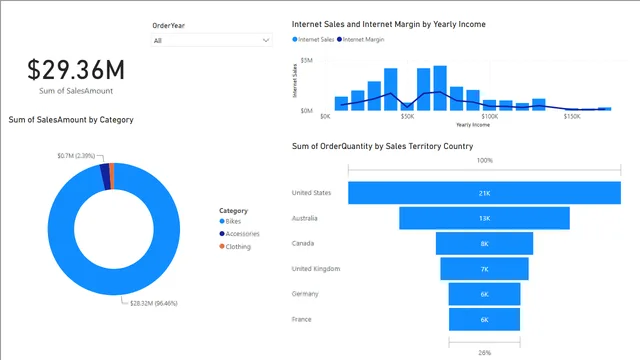Click the $0.7M (2.39%) data label
This screenshot has height=360, width=640.
point(76,156)
